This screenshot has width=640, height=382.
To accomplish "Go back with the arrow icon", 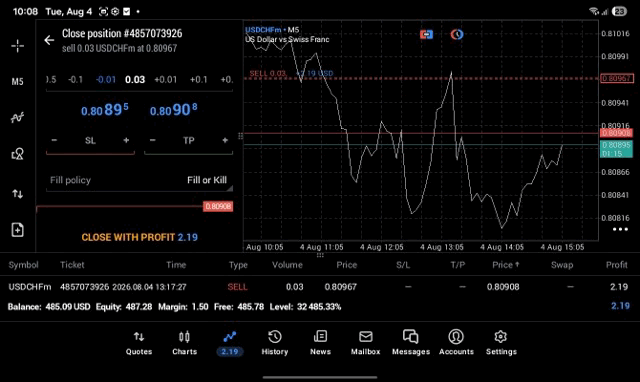I will pyautogui.click(x=49, y=40).
